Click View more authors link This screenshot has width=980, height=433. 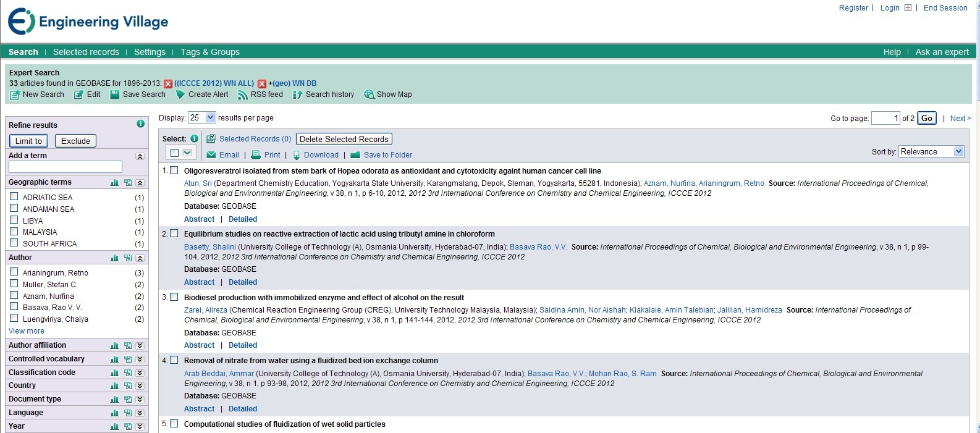coord(27,331)
